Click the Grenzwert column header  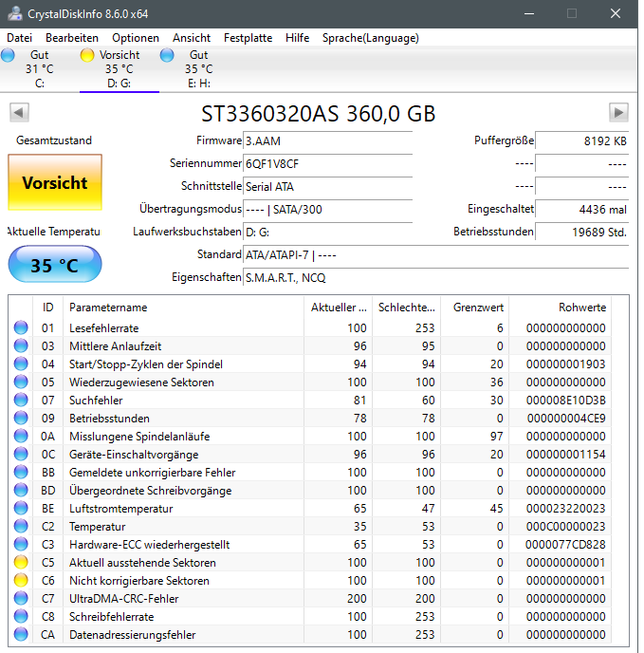click(474, 308)
